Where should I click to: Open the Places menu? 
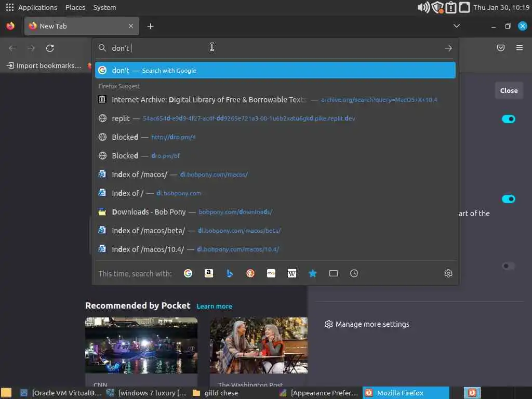click(x=75, y=7)
